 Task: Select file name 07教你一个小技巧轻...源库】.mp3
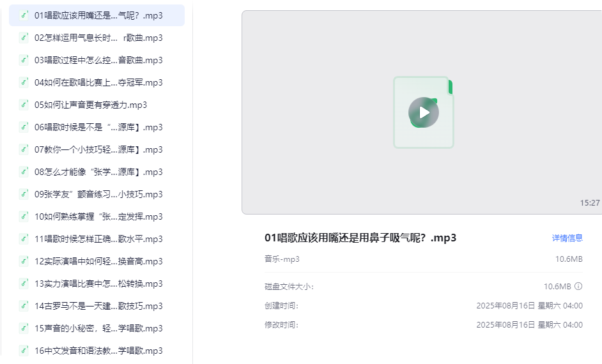click(x=98, y=149)
